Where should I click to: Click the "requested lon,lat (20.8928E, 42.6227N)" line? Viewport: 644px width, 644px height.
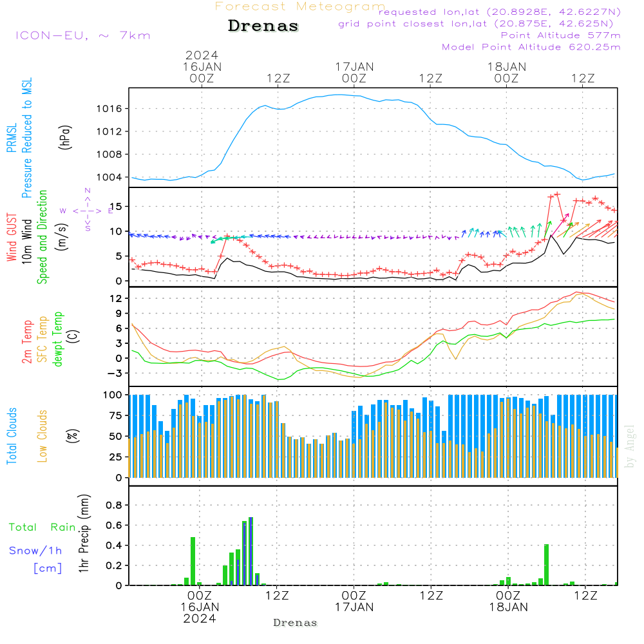click(500, 12)
